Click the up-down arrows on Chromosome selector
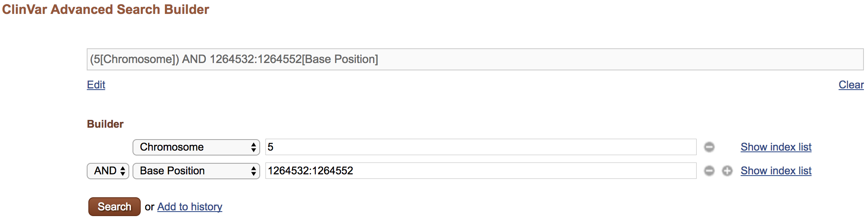The width and height of the screenshot is (868, 221). point(254,147)
